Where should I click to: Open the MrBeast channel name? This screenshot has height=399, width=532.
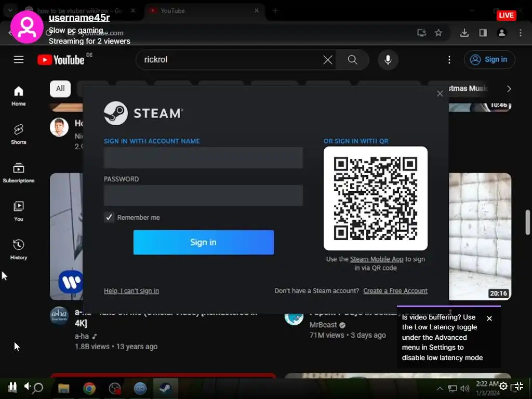coord(323,325)
